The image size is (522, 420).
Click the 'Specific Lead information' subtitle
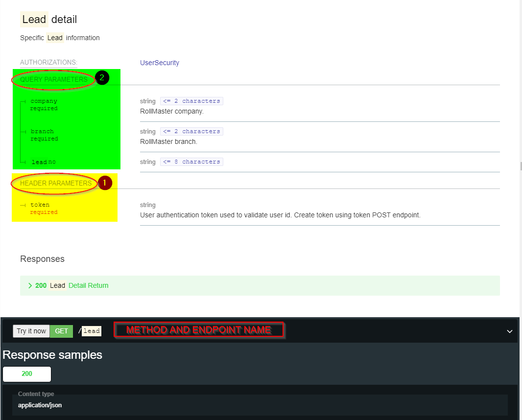click(60, 38)
